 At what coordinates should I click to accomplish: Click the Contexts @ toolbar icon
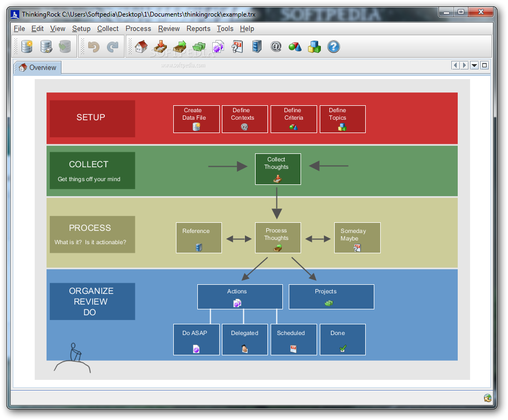[x=276, y=46]
